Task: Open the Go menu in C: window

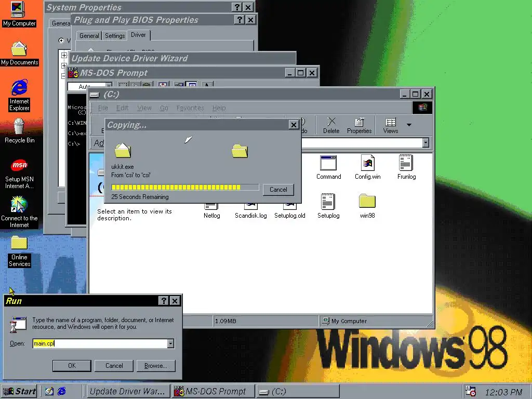Action: click(164, 108)
